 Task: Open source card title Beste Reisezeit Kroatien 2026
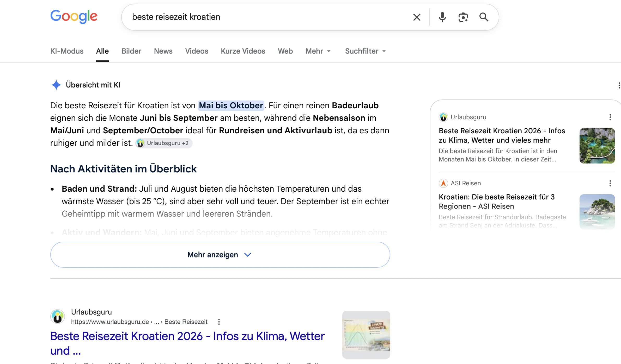502,135
